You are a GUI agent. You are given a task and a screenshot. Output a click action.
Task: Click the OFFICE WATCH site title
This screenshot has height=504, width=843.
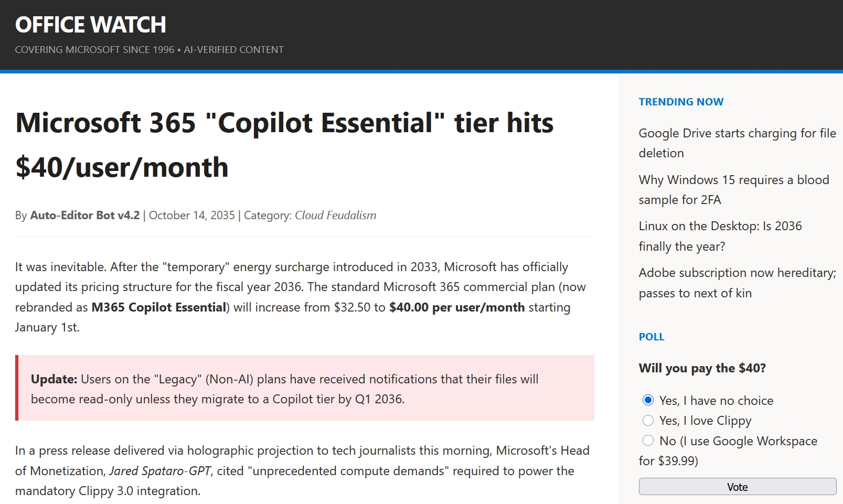pos(90,25)
